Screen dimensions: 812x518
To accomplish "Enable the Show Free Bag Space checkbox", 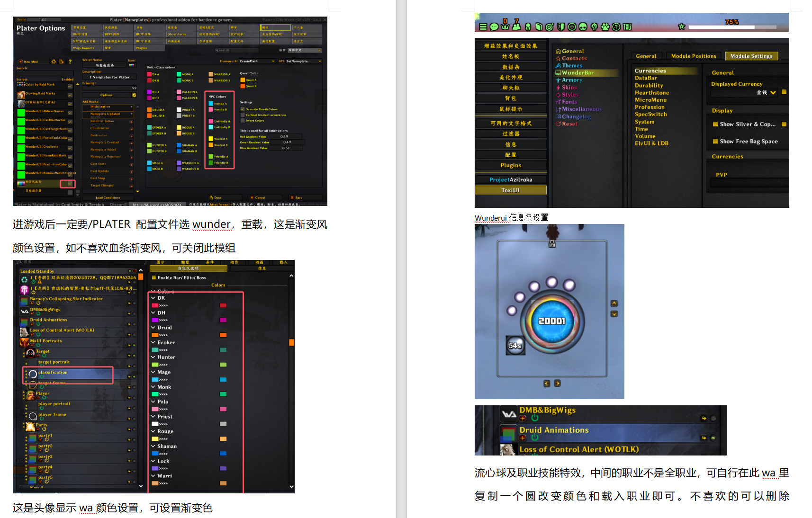I will pos(715,141).
